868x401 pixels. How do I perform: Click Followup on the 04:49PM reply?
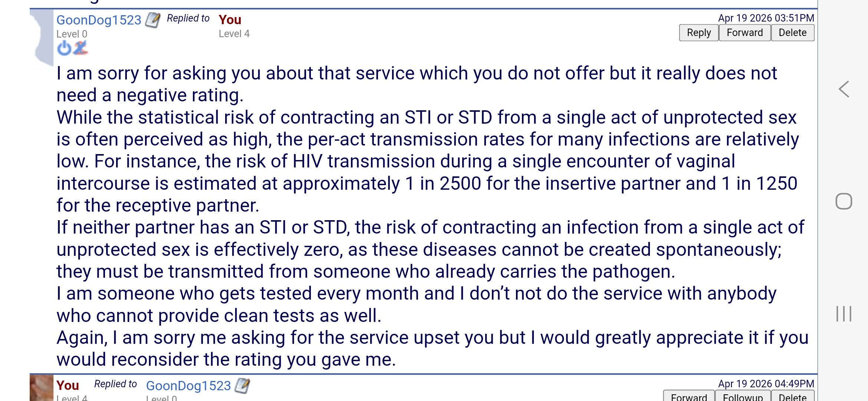click(x=743, y=397)
